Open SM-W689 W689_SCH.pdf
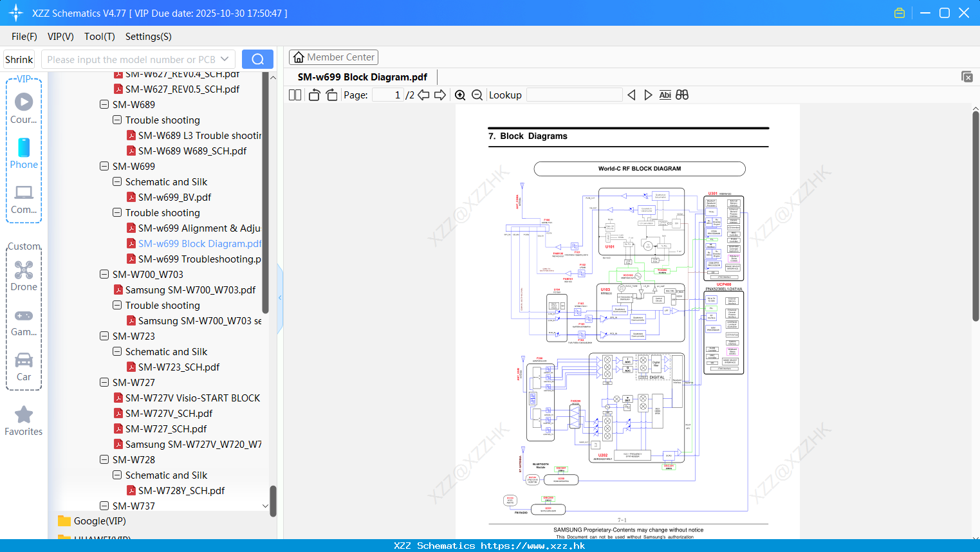Image resolution: width=980 pixels, height=552 pixels. coord(192,151)
